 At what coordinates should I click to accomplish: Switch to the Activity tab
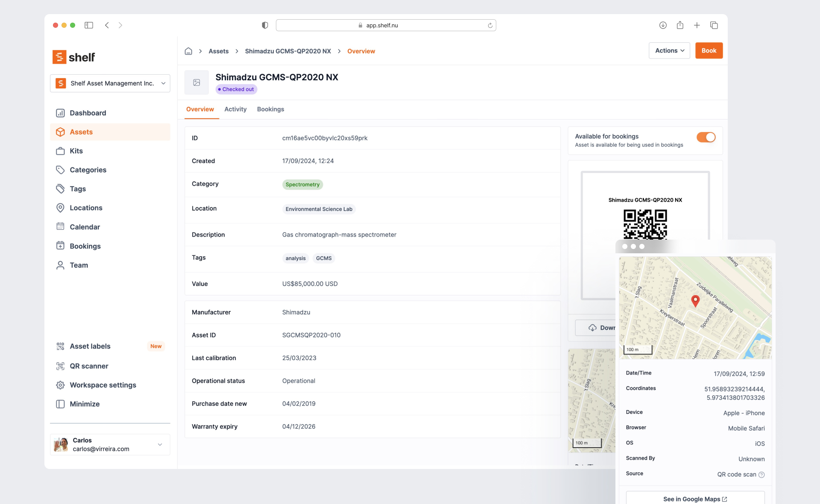coord(235,109)
